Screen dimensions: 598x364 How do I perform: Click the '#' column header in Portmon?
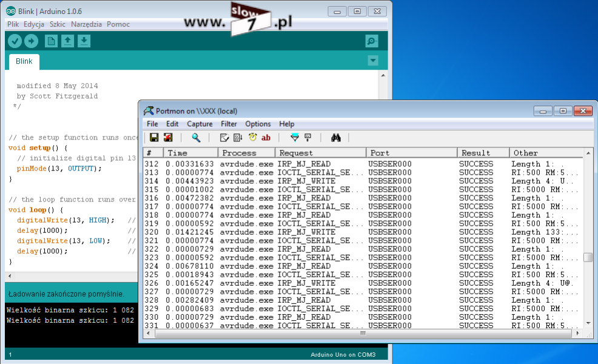[x=153, y=153]
